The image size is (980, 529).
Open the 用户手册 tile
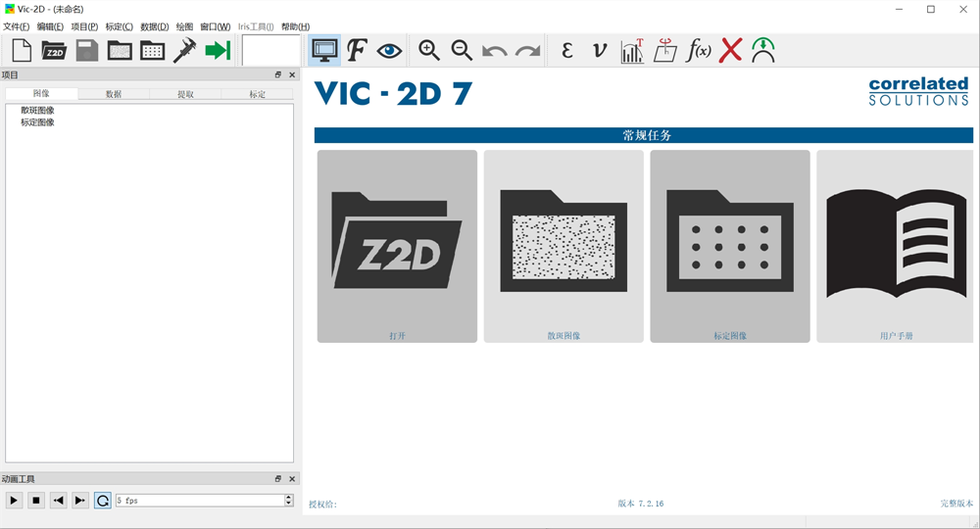pyautogui.click(x=895, y=246)
